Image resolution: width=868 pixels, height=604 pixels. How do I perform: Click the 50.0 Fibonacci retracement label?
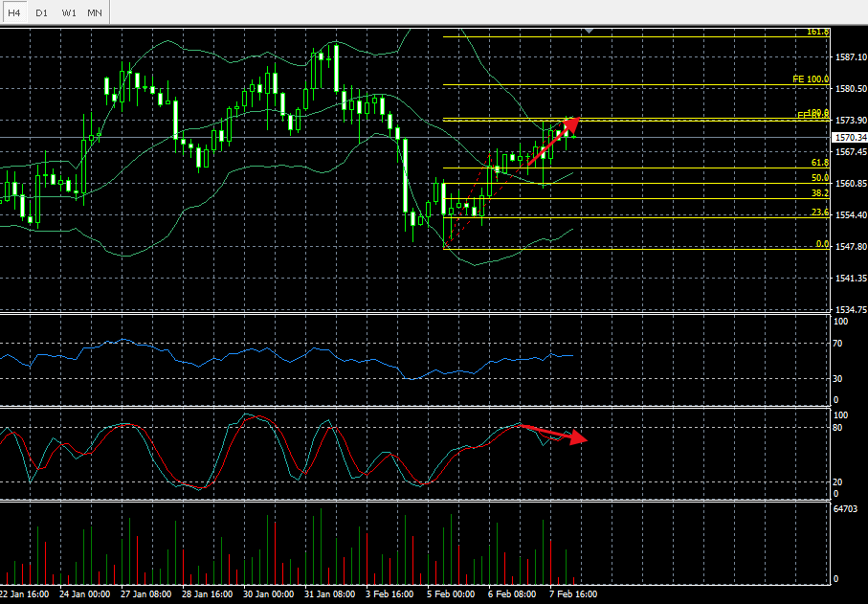coord(820,178)
